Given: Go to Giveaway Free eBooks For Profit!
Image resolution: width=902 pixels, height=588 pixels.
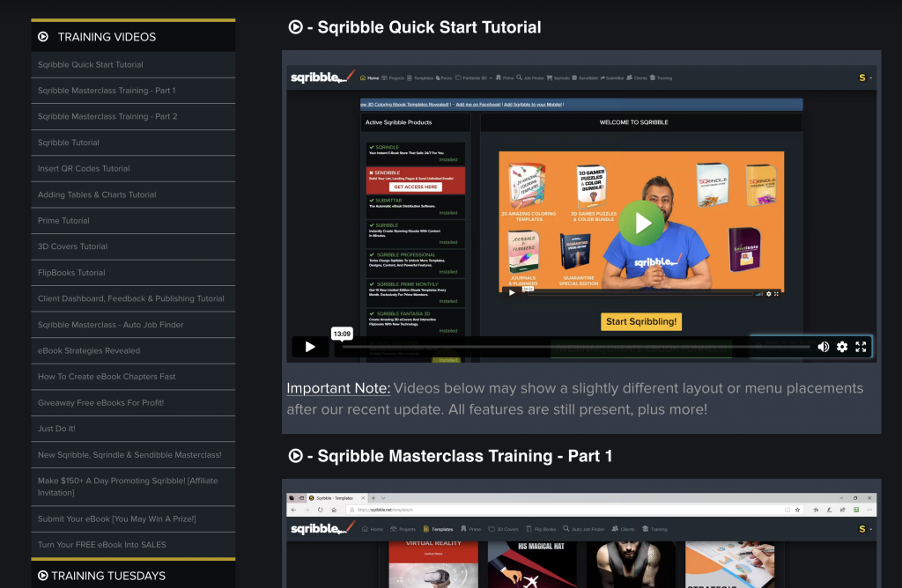Looking at the screenshot, I should click(x=133, y=403).
